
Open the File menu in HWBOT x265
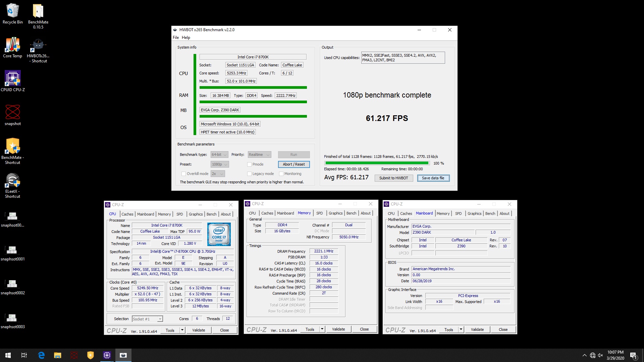tap(176, 38)
